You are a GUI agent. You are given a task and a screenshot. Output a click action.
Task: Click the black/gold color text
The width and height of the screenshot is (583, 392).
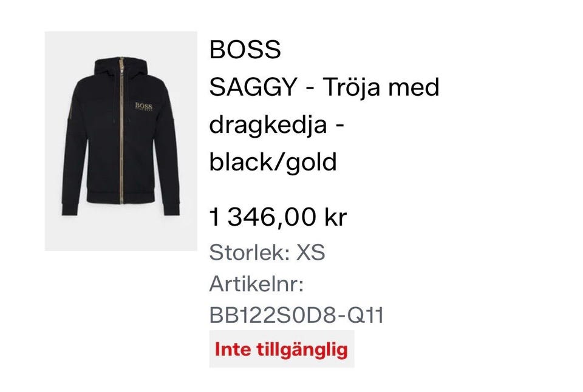tap(273, 162)
